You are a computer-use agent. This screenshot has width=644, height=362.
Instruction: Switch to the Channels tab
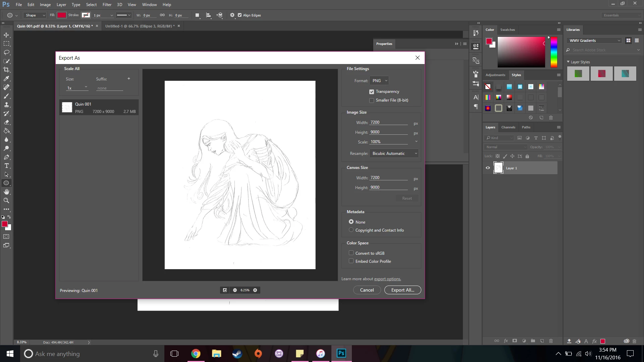(x=508, y=127)
